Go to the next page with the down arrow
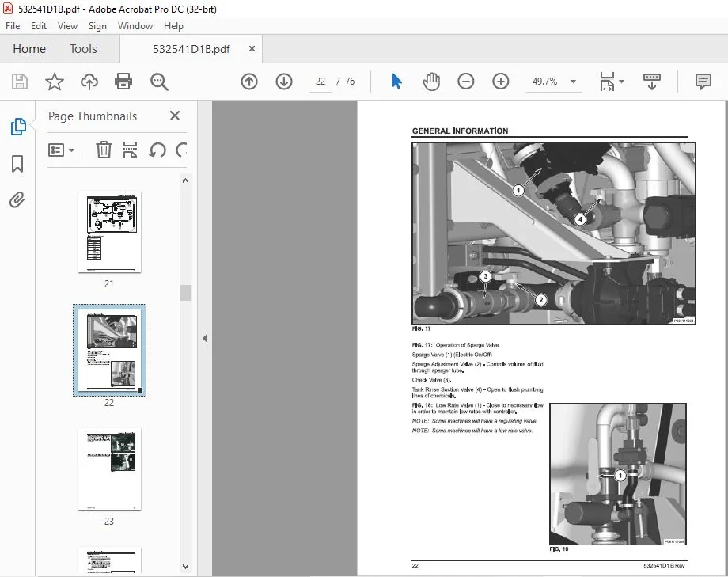Viewport: 728px width, 577px height. [284, 82]
